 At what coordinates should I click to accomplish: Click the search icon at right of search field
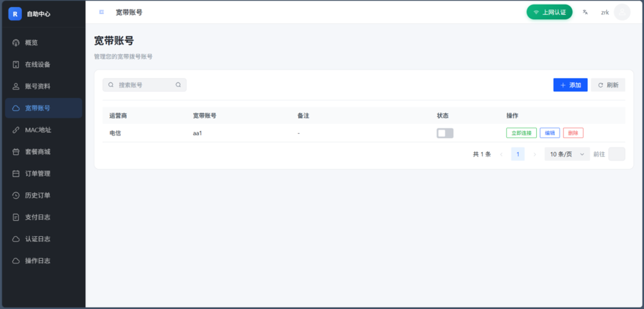(178, 85)
